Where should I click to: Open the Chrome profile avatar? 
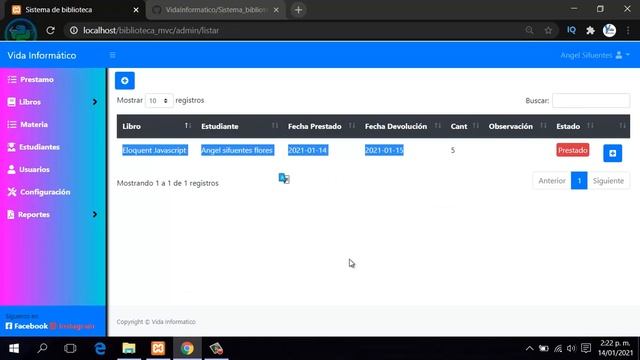click(609, 30)
